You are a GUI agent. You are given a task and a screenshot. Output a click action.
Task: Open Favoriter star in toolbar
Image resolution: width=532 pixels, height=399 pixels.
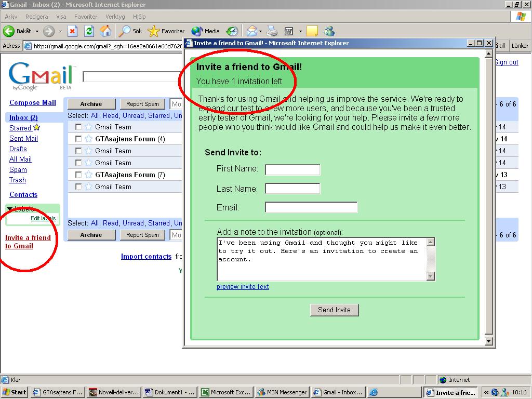(x=154, y=31)
